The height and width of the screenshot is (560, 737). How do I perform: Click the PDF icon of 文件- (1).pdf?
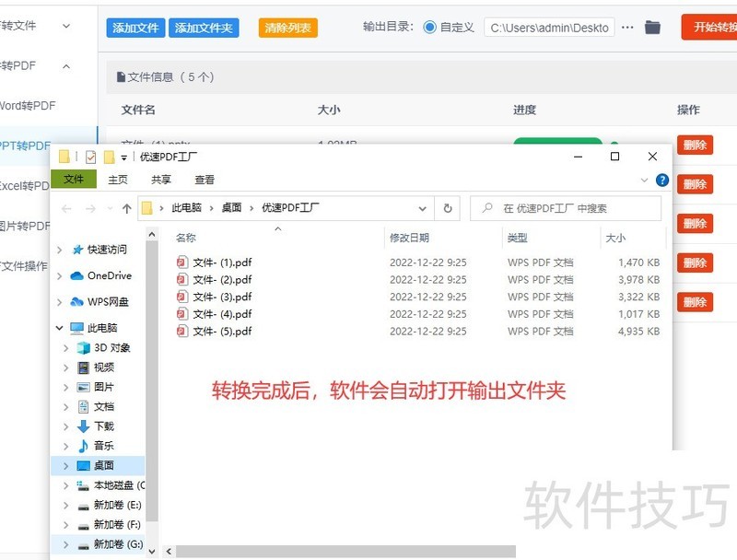point(181,262)
